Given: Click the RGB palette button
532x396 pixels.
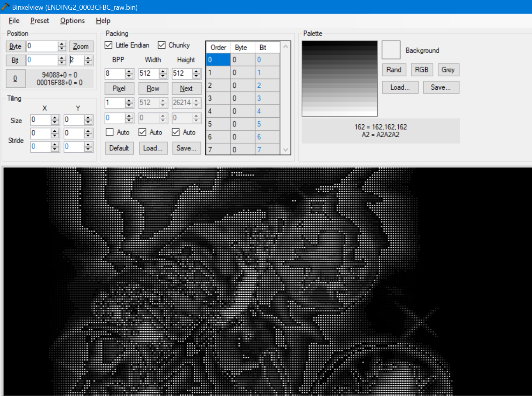Looking at the screenshot, I should (421, 70).
